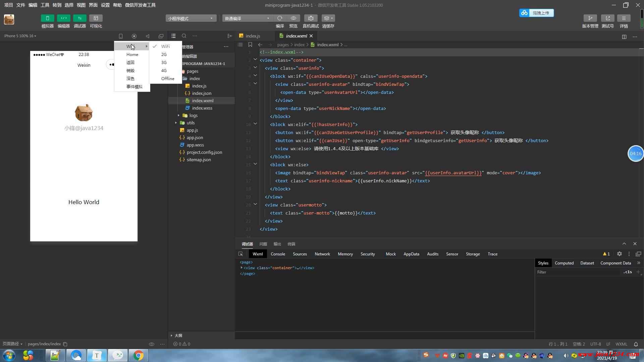Click the 真机调试 remote debug icon
This screenshot has height=362, width=644.
[x=311, y=18]
